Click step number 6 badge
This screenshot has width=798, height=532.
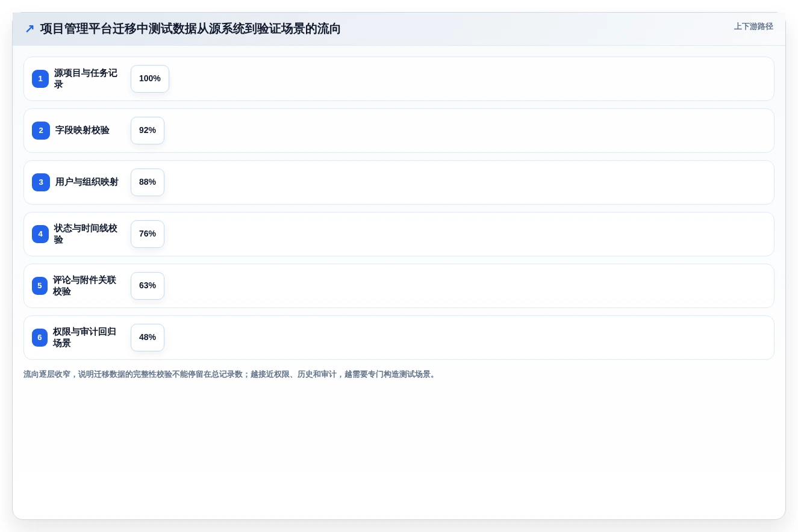point(40,338)
